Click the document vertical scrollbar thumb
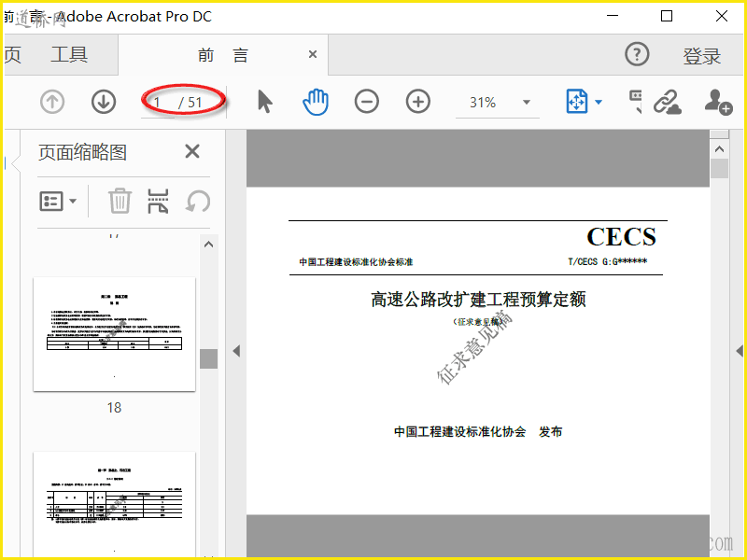 [719, 169]
